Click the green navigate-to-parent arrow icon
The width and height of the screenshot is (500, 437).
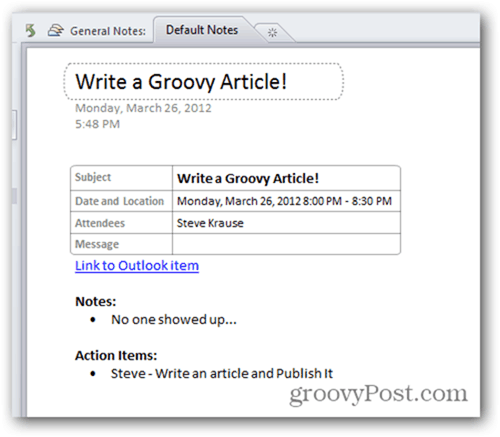click(x=31, y=31)
